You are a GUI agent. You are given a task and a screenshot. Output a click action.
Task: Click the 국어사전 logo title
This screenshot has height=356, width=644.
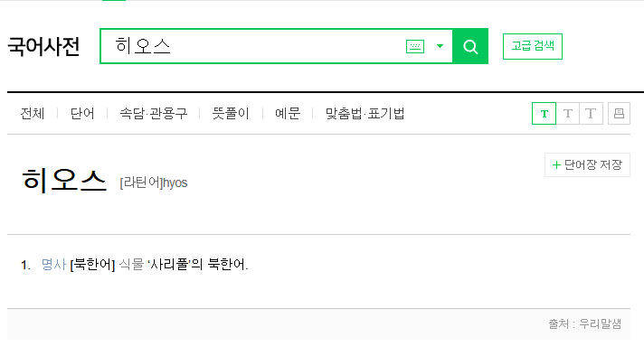[x=43, y=46]
